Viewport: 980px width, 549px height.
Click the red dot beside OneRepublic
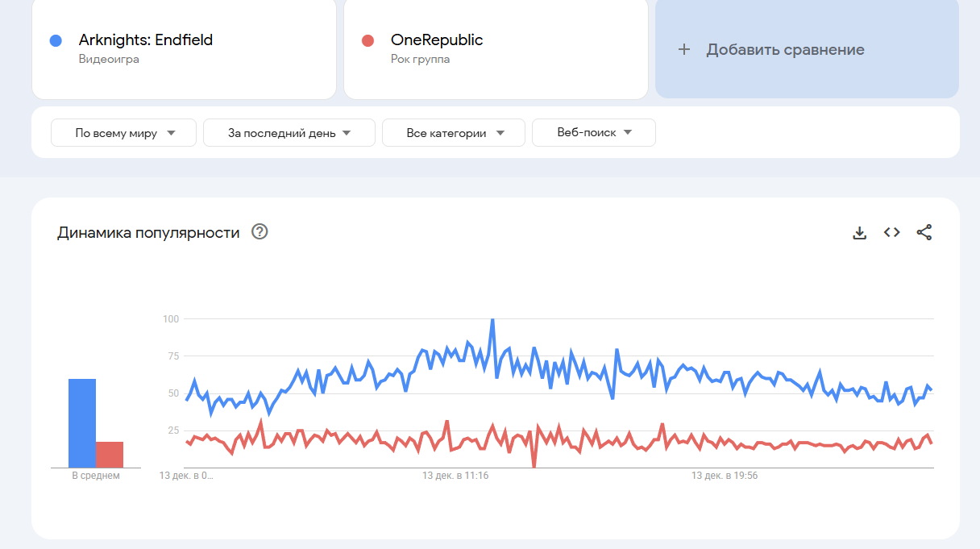[x=367, y=40]
